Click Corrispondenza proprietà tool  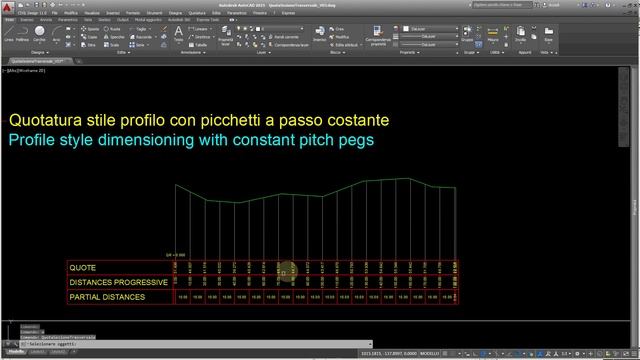pyautogui.click(x=378, y=35)
